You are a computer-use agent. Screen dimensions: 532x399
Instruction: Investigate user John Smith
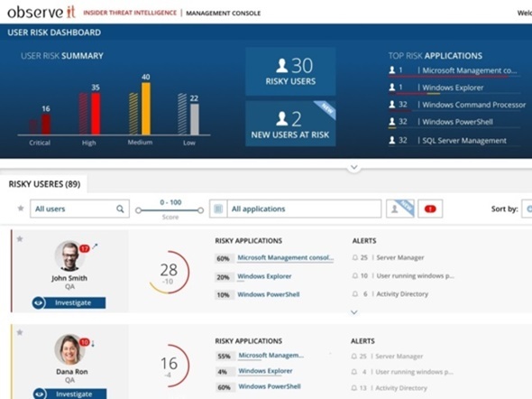(69, 303)
